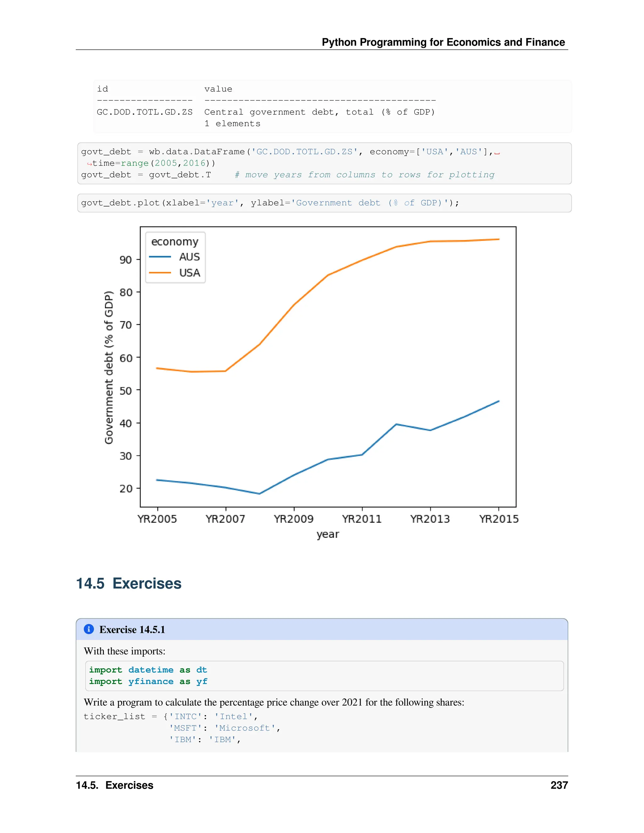Click the 30 y-axis tick label
644x833 pixels.
[x=125, y=456]
